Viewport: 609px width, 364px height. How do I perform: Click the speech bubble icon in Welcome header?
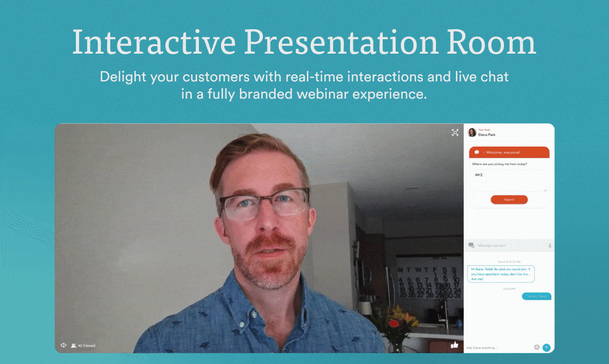(x=477, y=152)
